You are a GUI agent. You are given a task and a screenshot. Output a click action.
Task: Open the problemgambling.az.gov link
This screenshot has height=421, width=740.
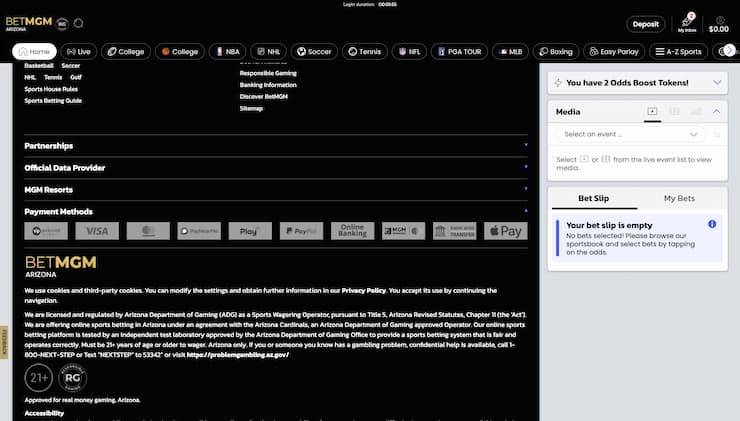click(237, 354)
